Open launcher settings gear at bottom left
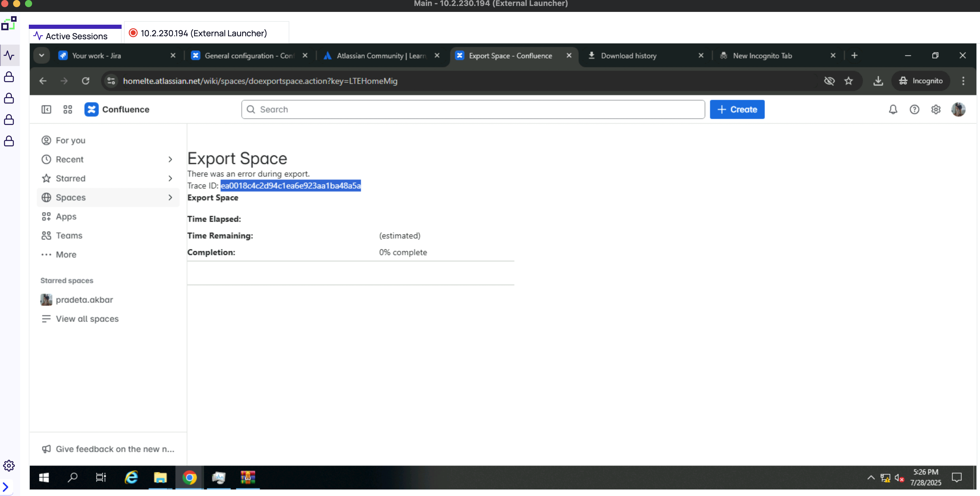 pos(9,466)
